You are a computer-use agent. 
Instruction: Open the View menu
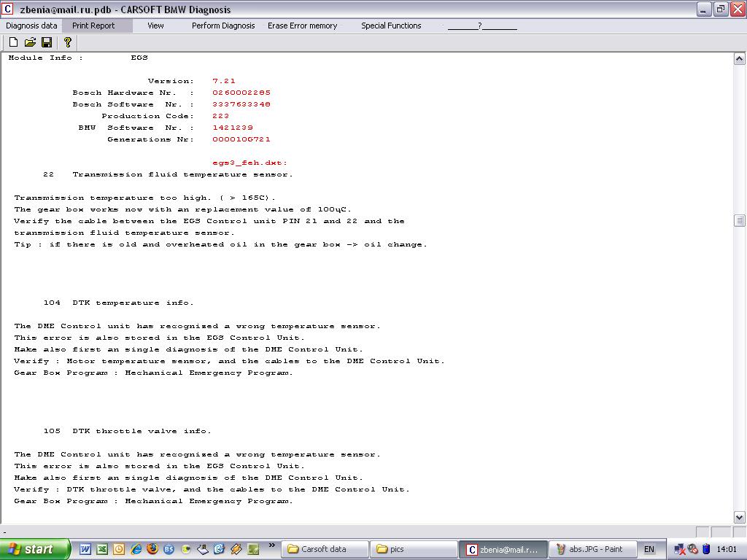(155, 26)
